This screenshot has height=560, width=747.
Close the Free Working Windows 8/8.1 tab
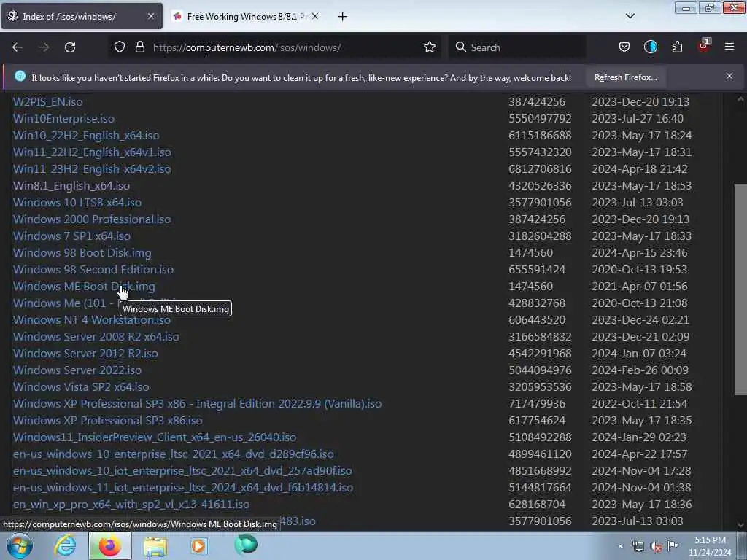[315, 16]
